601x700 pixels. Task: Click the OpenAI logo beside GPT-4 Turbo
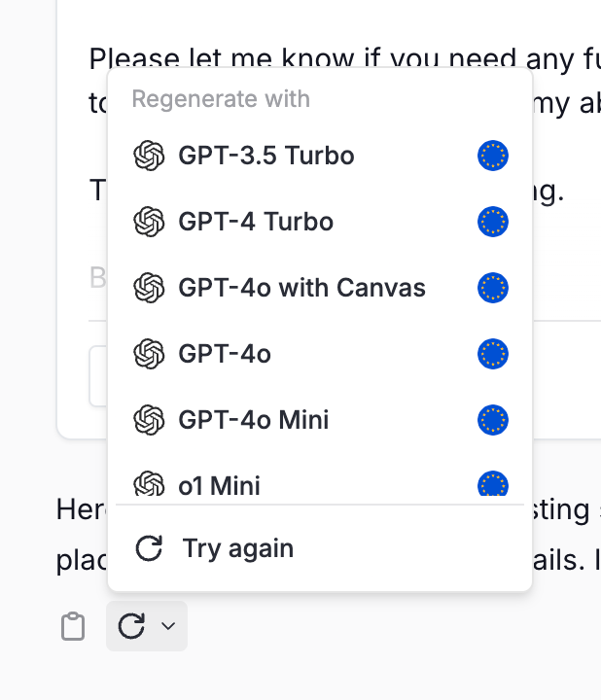tap(149, 222)
